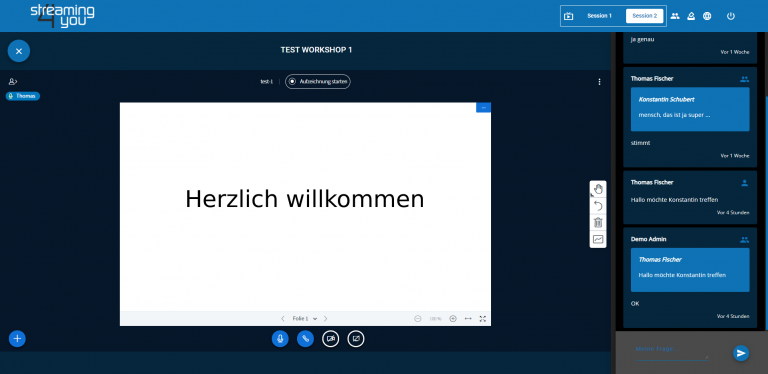The width and height of the screenshot is (768, 374).
Task: Switch to Session 2
Action: 645,16
